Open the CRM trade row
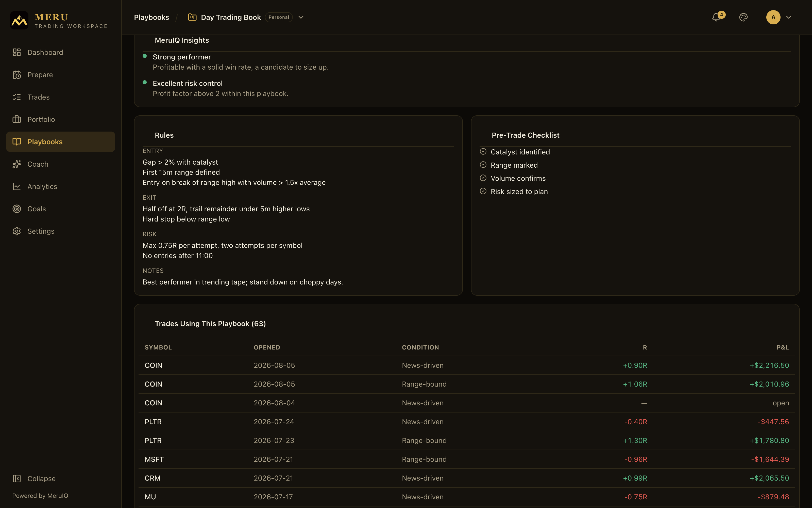812x508 pixels. point(467,478)
